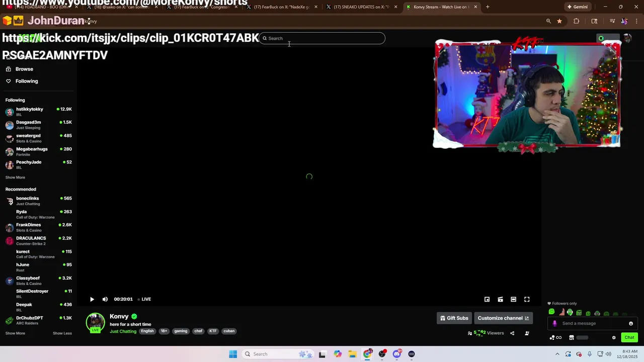Click the Just Chatting category link
This screenshot has height=362, width=644.
[123, 331]
